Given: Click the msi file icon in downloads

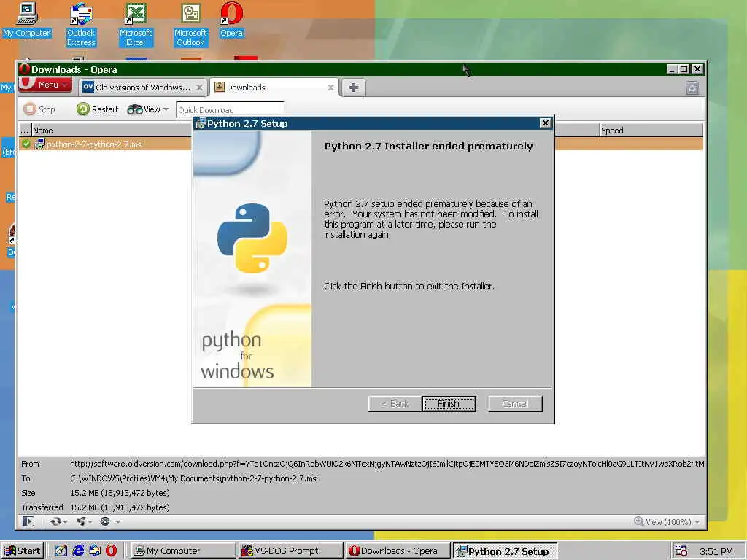Looking at the screenshot, I should click(x=39, y=144).
